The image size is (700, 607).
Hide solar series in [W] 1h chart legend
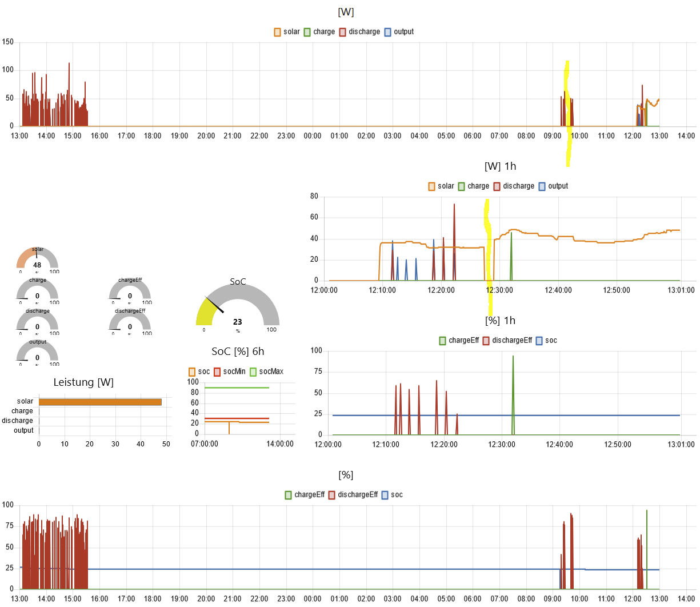click(441, 186)
